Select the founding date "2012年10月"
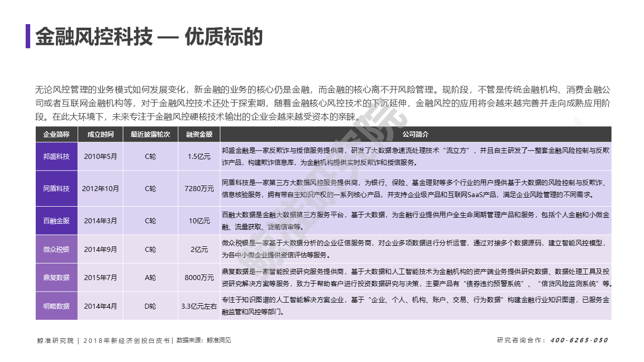644x362 pixels. pos(100,189)
